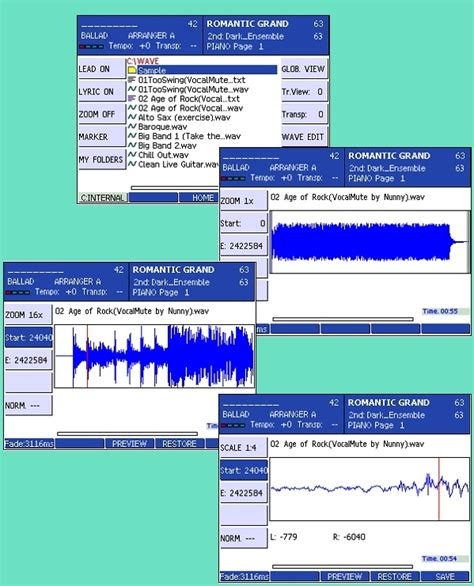Toggle LYRIC ON in file browser screen
This screenshot has width=474, height=586.
[x=102, y=92]
